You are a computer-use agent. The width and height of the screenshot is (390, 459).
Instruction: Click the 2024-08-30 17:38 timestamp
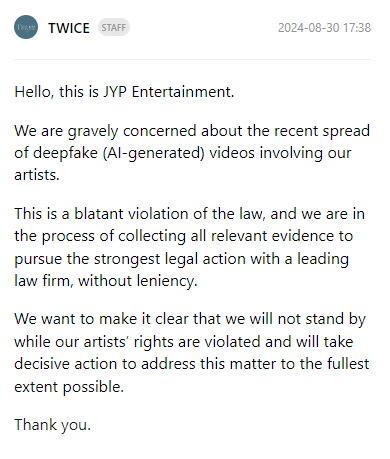(324, 28)
